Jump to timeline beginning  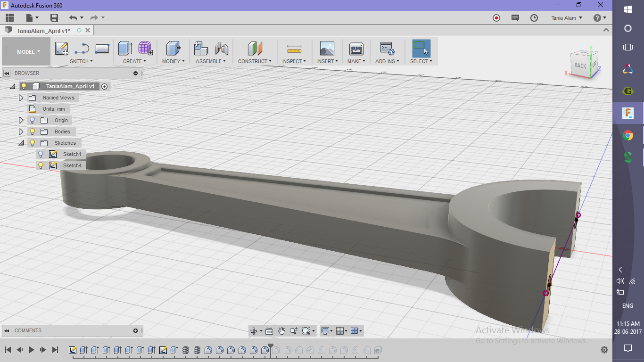[x=8, y=350]
